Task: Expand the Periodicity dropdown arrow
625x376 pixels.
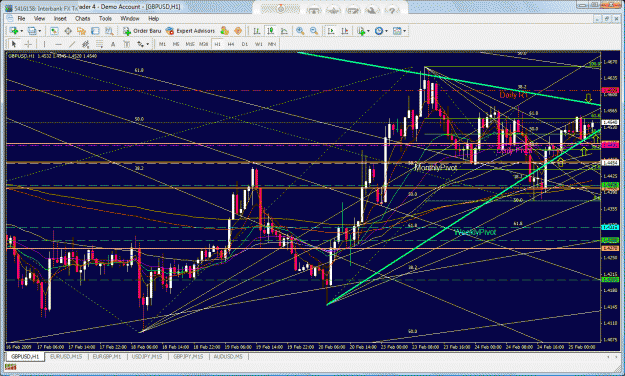Action: click(386, 31)
